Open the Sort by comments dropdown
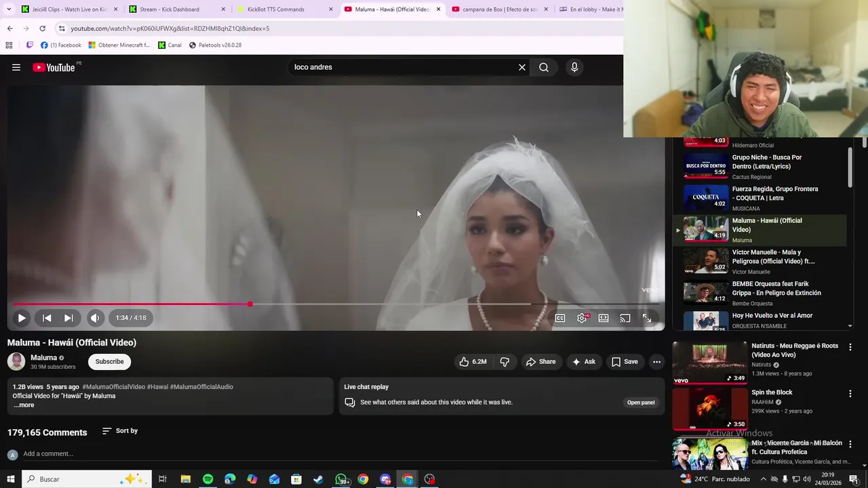868x488 pixels. click(120, 431)
